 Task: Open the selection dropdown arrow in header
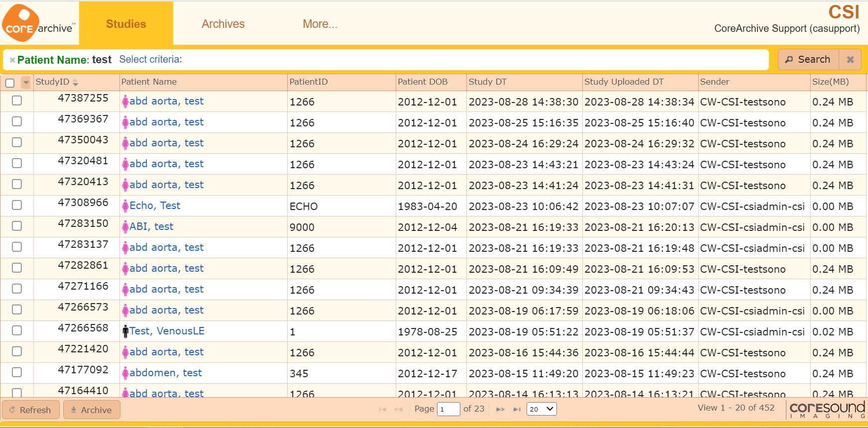click(x=26, y=83)
